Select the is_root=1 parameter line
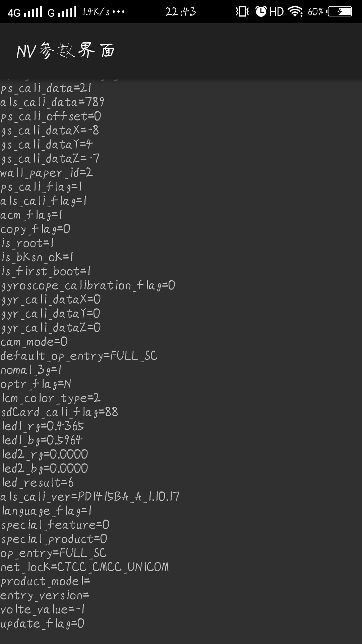Screen dimensions: 362x644 coord(27,243)
